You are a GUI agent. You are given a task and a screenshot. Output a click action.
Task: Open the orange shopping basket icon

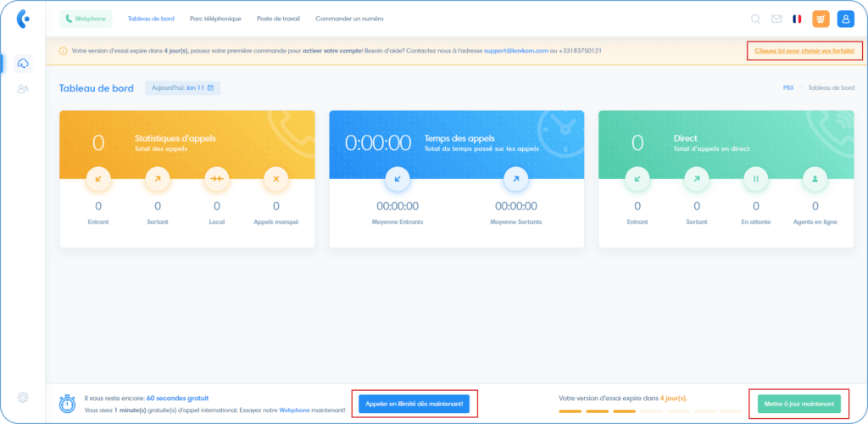821,19
